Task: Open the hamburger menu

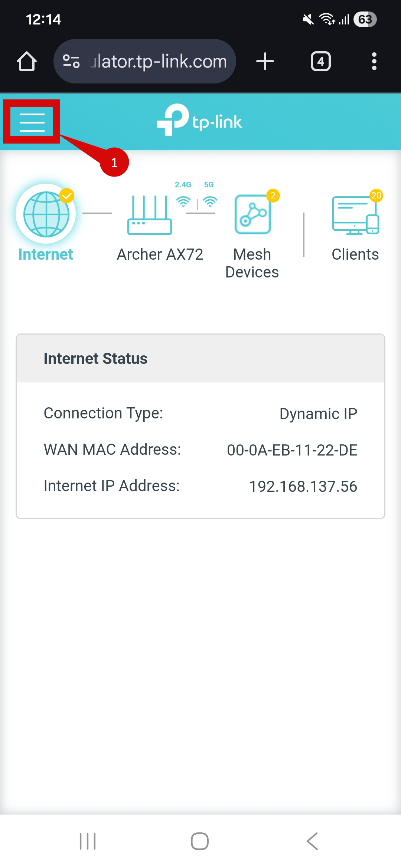Action: (32, 122)
